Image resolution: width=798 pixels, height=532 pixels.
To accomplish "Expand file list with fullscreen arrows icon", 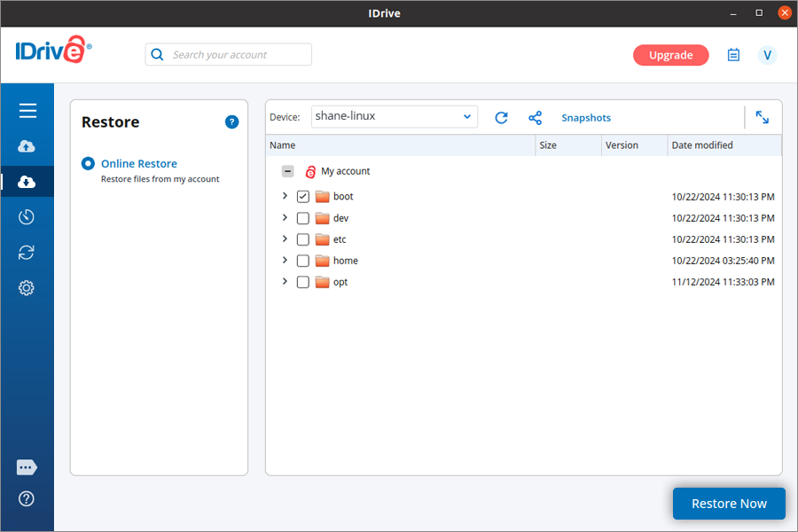I will (762, 117).
